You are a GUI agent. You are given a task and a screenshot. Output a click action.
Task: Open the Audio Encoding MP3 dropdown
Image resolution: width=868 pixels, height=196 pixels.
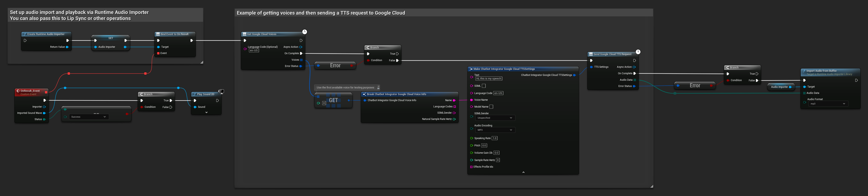click(495, 130)
